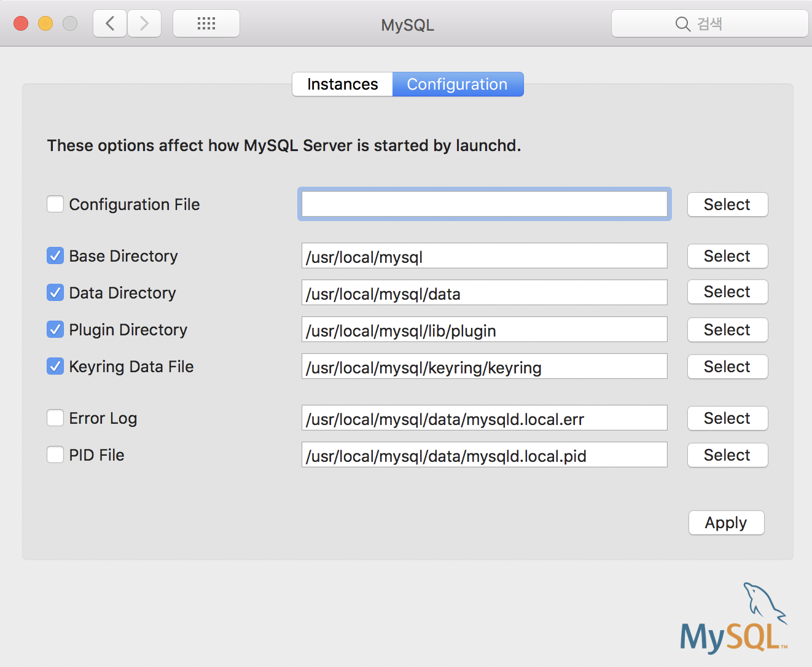Viewport: 812px width, 667px height.
Task: Go forward with the right arrow button
Action: click(144, 23)
